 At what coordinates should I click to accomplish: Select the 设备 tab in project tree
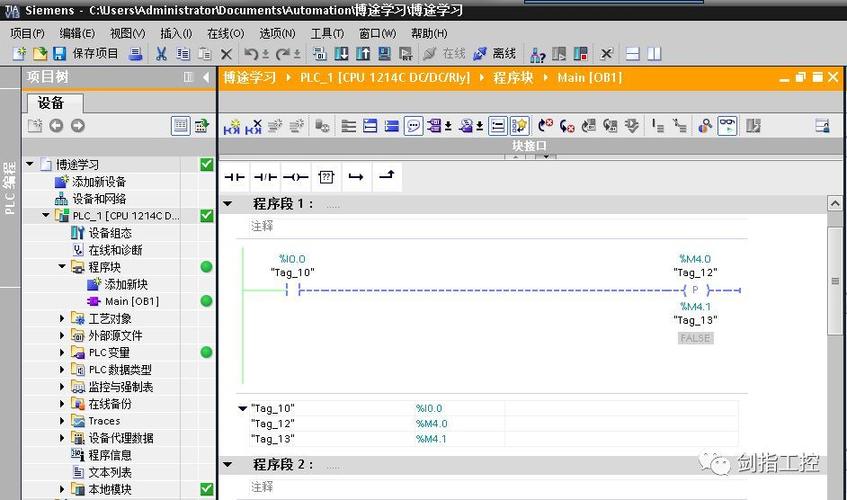click(x=54, y=103)
